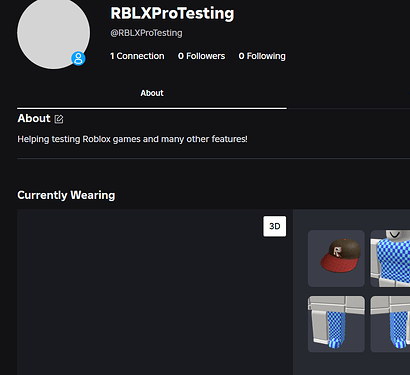Click the blue user status badge icon

[x=78, y=59]
